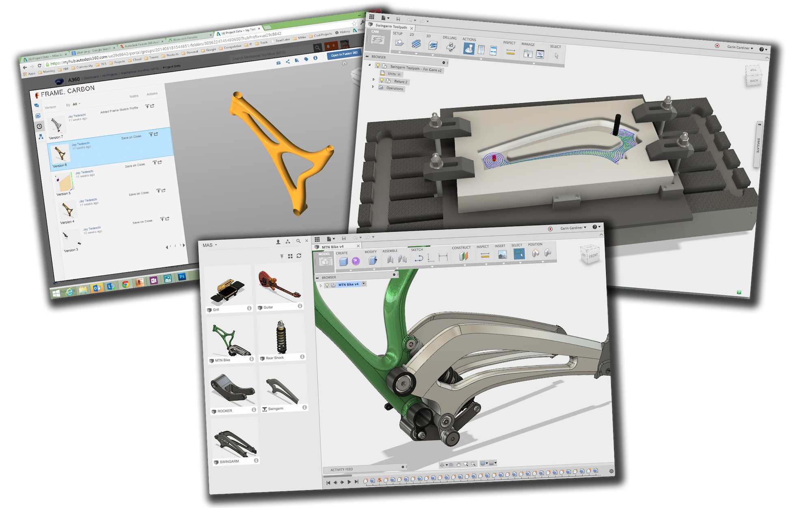Select the Drilling tool icon

(x=450, y=47)
